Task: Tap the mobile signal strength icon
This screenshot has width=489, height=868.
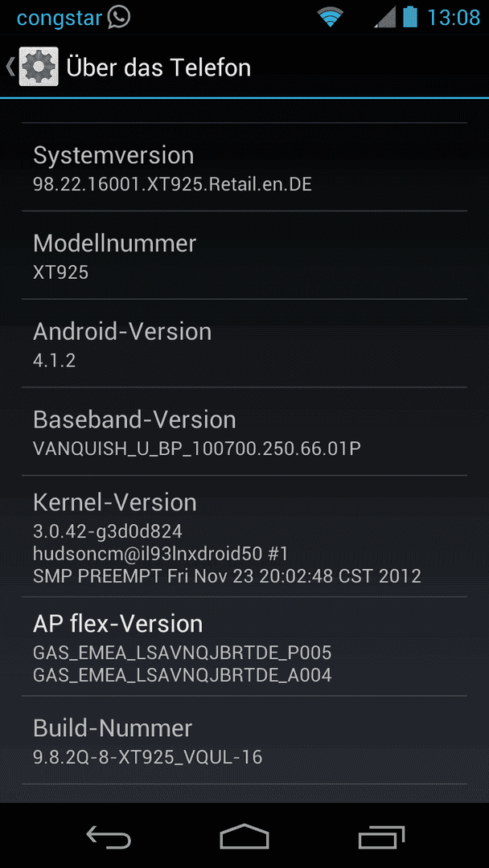Action: tap(384, 18)
